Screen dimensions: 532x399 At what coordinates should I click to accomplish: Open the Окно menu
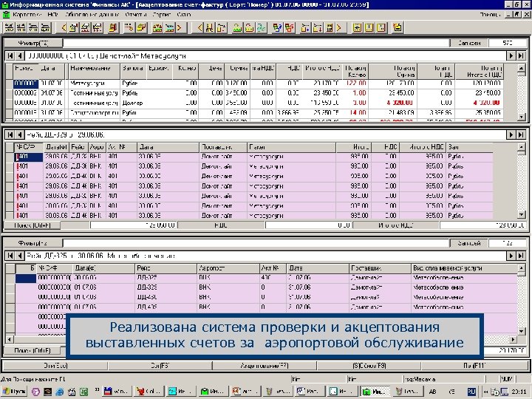(184, 15)
